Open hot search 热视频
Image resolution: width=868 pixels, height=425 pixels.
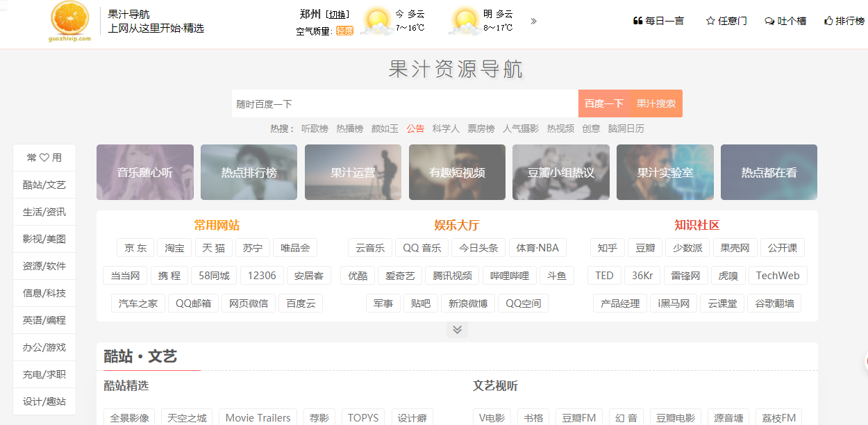560,128
